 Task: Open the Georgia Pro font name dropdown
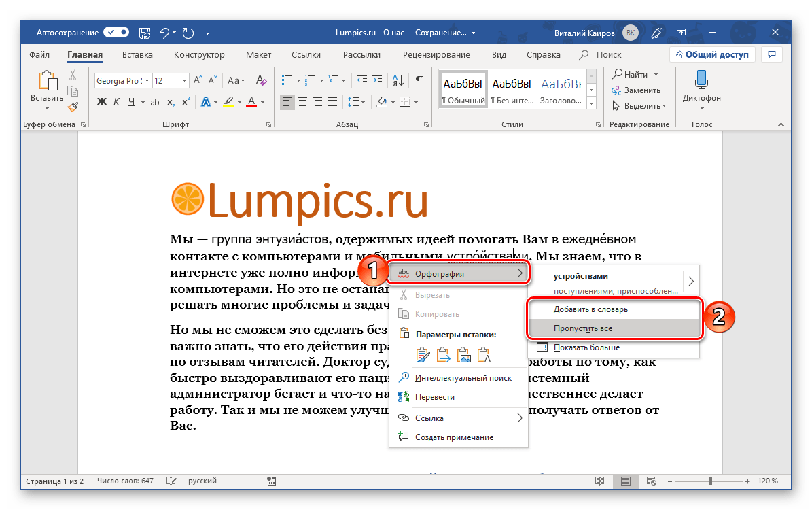pyautogui.click(x=147, y=80)
